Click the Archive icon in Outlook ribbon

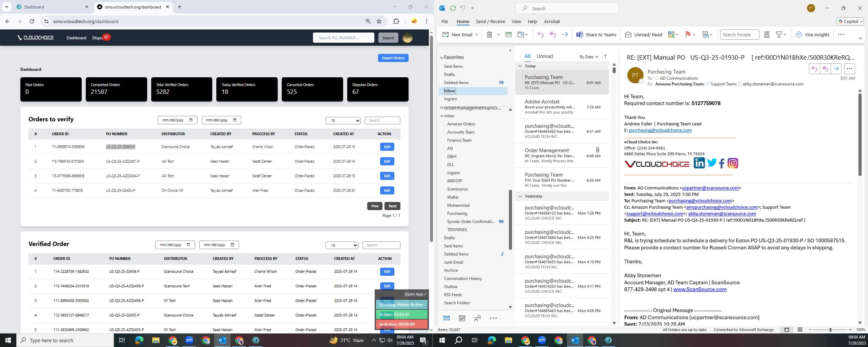[x=508, y=35]
